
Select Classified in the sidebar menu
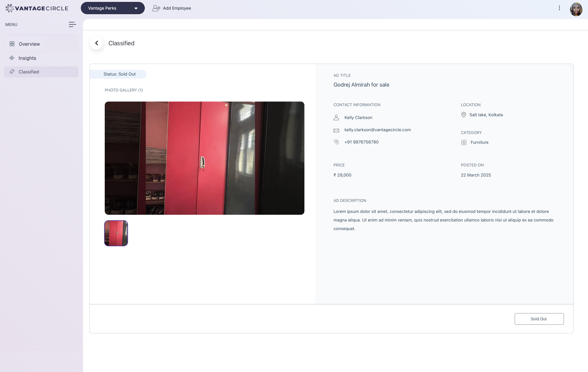pos(29,72)
